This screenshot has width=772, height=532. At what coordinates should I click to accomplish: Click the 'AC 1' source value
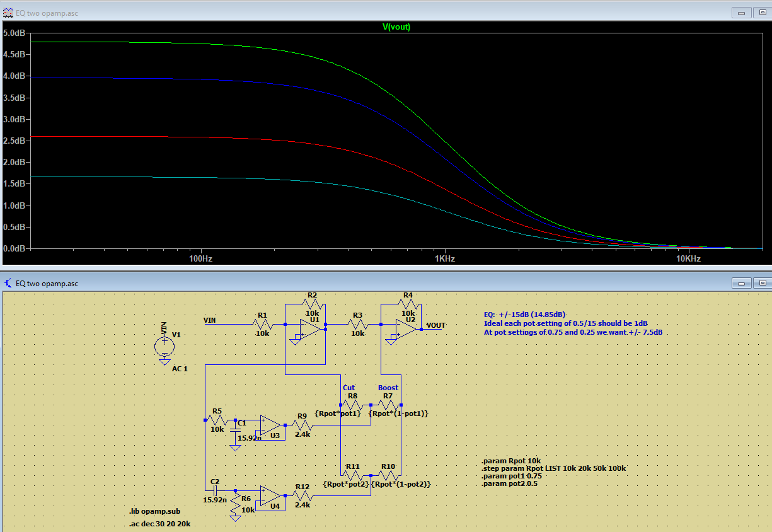coord(180,369)
